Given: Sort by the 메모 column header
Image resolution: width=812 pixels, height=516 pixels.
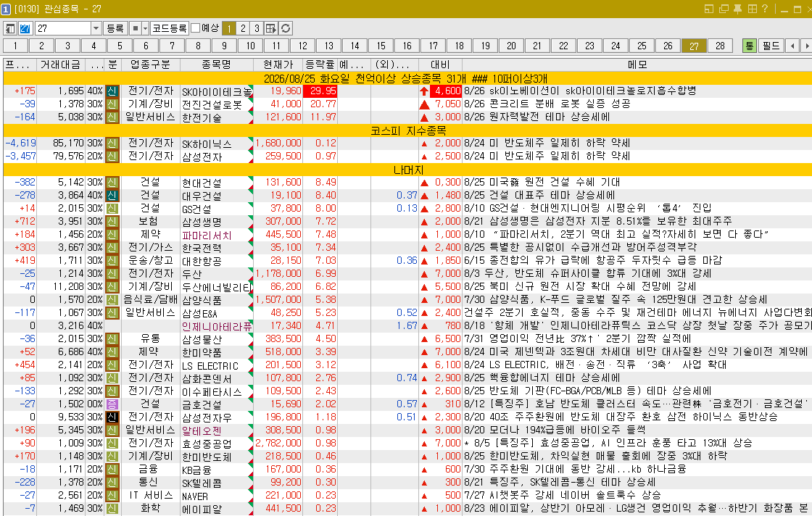Looking at the screenshot, I should 637,64.
